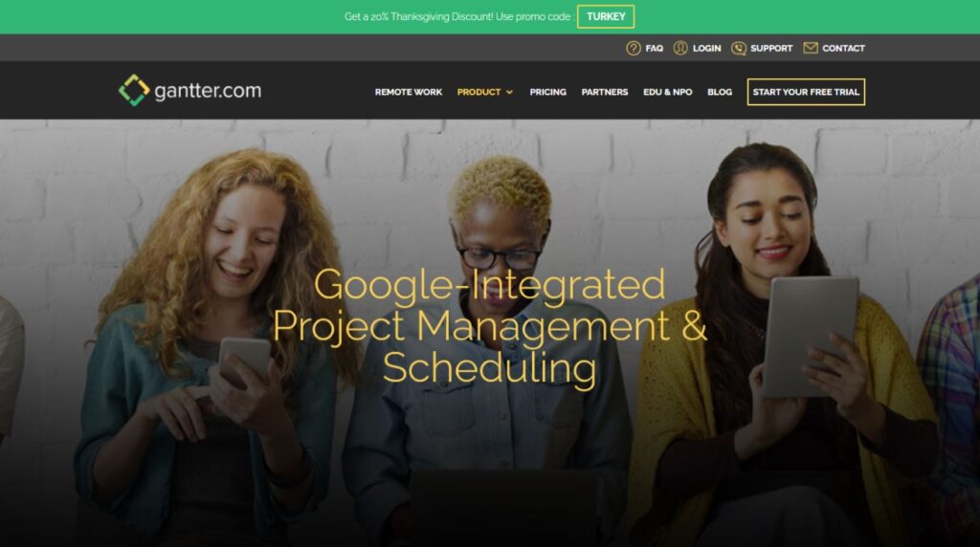
Task: Click the gantter diamond logo icon
Action: click(134, 91)
